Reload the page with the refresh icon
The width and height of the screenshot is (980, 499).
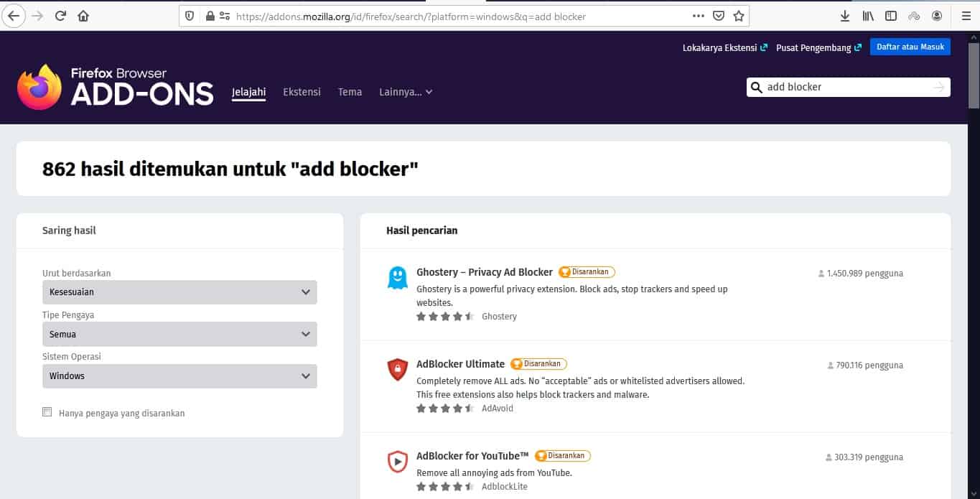(x=60, y=15)
